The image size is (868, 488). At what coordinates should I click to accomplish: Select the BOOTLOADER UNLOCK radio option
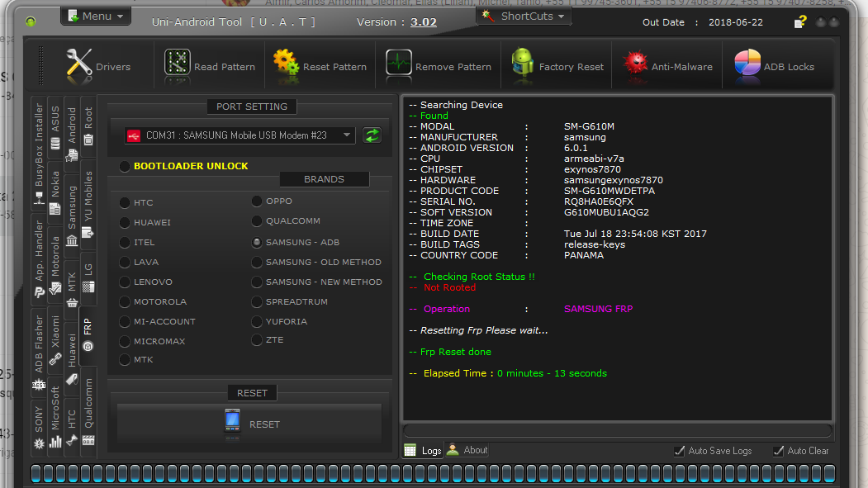[125, 166]
